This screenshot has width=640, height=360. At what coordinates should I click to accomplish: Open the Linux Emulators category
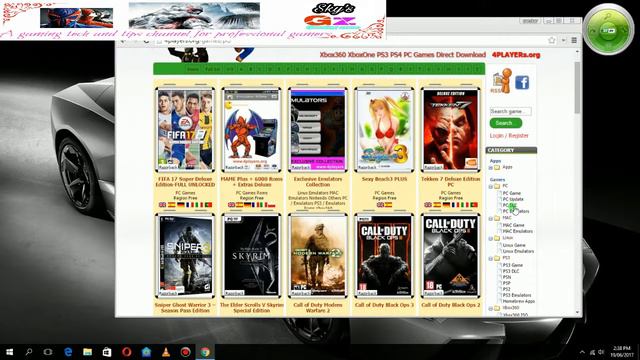tap(518, 251)
